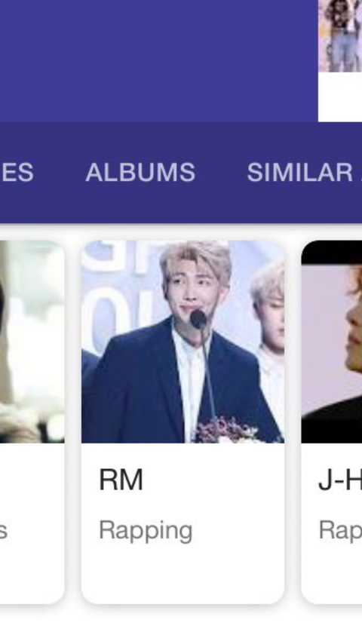The width and height of the screenshot is (362, 644).
Task: Click the RM name label
Action: 121,480
